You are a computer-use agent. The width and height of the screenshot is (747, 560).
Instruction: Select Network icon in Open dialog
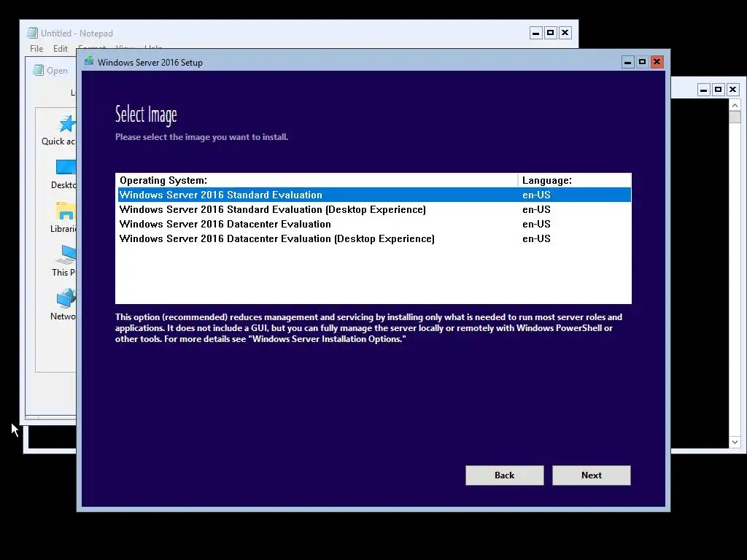pos(66,298)
